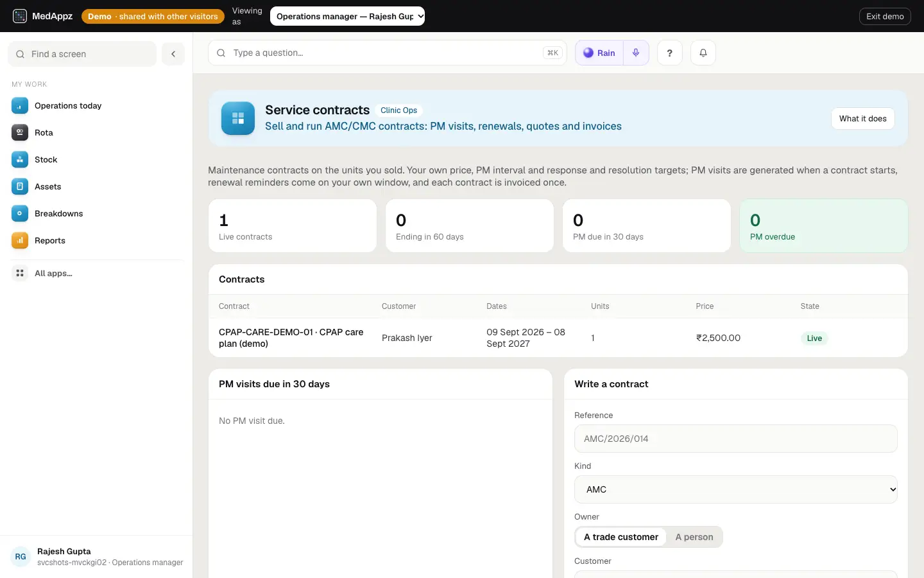The width and height of the screenshot is (924, 578).
Task: Click the RG user avatar
Action: (21, 557)
